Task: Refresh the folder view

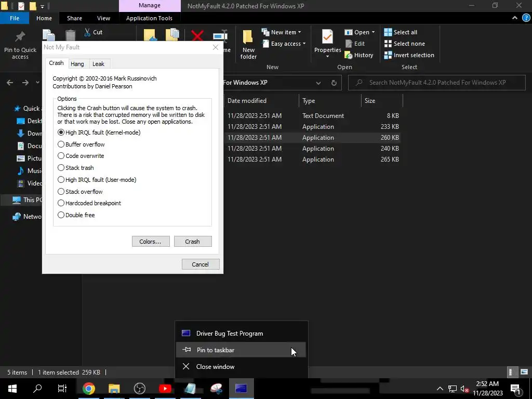Action: [x=334, y=83]
